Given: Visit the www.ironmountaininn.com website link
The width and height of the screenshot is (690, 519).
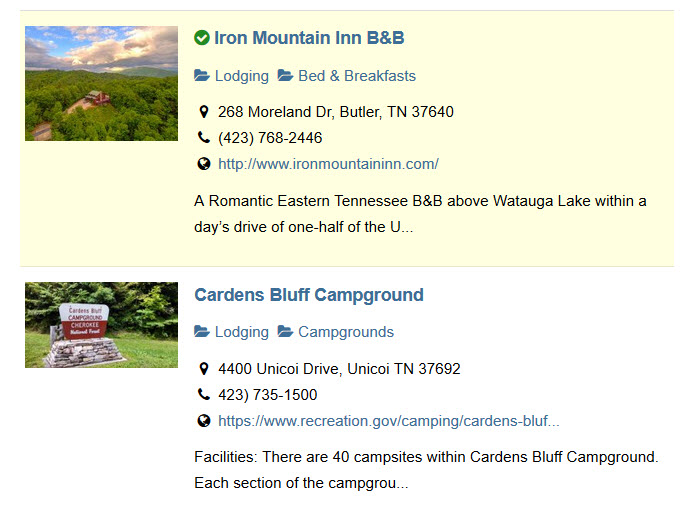Looking at the screenshot, I should [x=328, y=164].
